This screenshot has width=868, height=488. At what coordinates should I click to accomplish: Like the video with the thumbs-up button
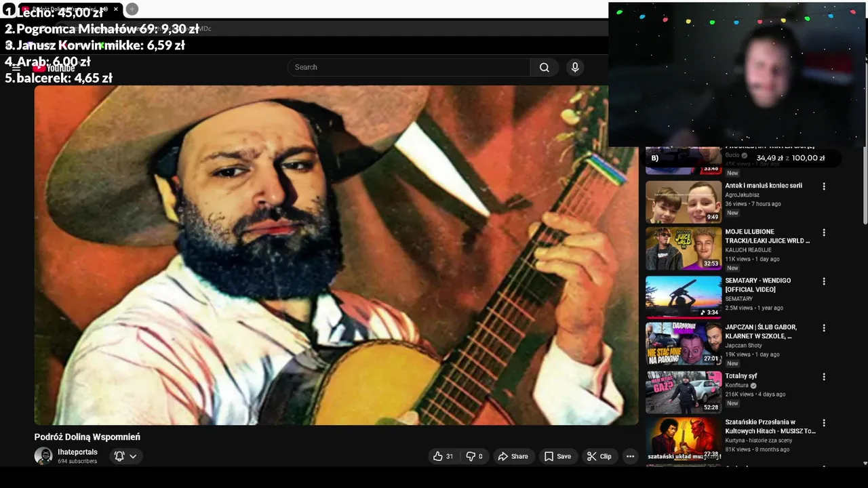pos(443,456)
